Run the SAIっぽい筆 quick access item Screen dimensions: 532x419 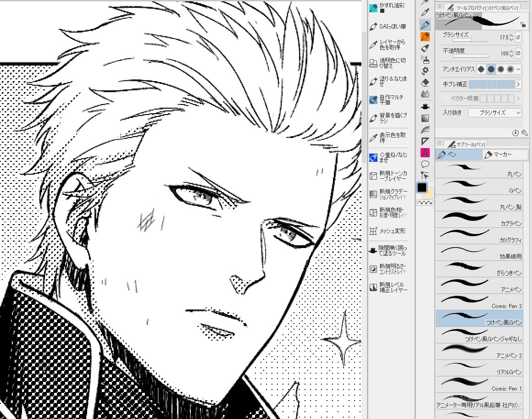tap(388, 27)
